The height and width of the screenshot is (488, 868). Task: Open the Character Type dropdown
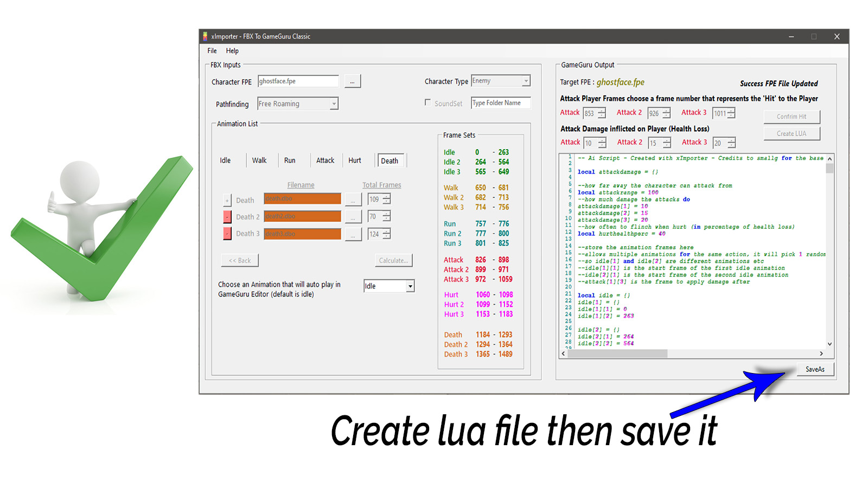pos(500,81)
